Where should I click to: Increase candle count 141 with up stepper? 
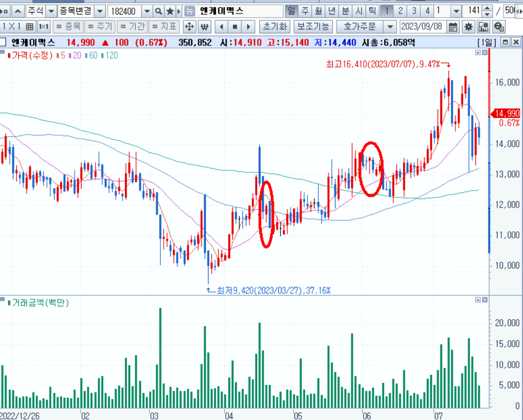487,8
